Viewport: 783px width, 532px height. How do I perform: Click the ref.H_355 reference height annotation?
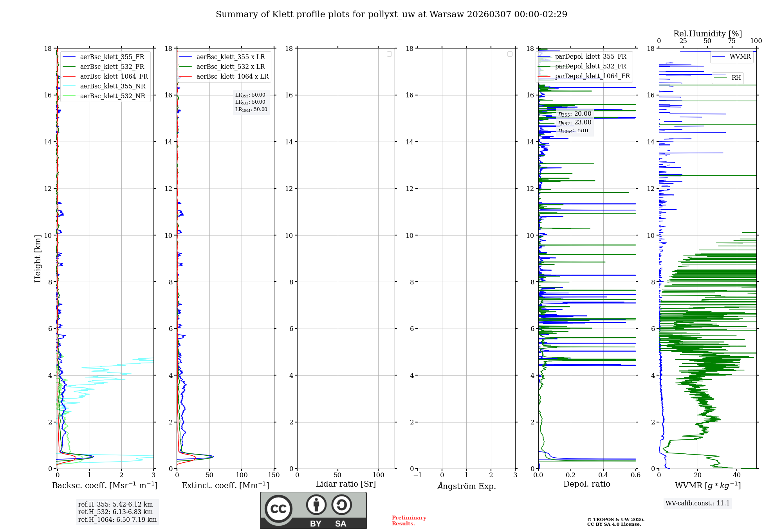(x=115, y=505)
